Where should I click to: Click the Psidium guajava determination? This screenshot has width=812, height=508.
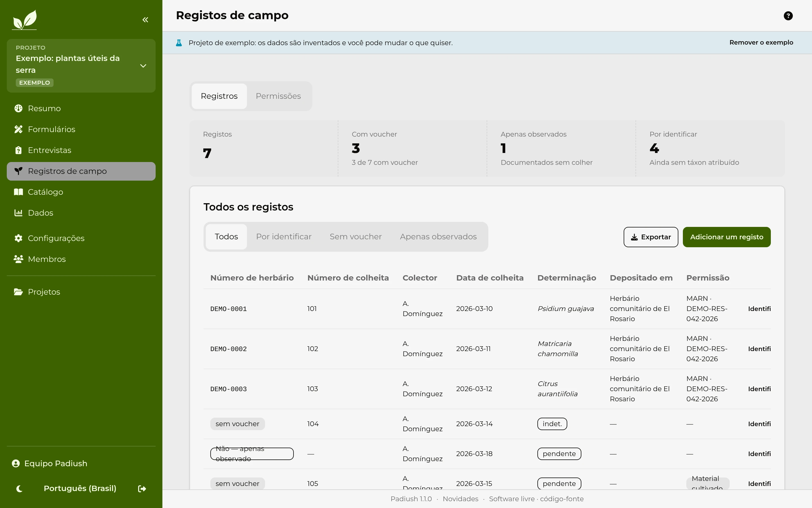566,309
